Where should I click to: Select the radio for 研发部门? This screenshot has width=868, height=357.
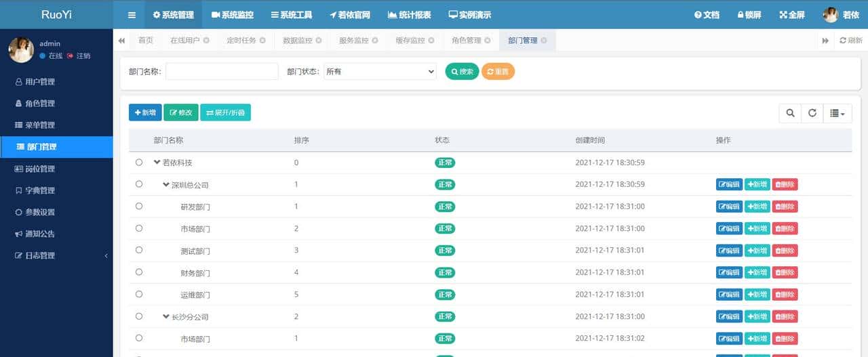139,206
